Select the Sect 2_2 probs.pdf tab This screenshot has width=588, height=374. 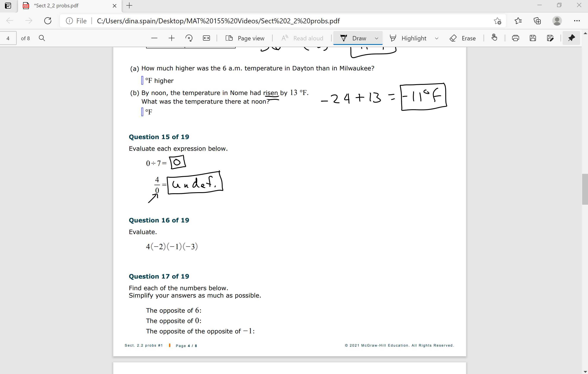pos(56,5)
